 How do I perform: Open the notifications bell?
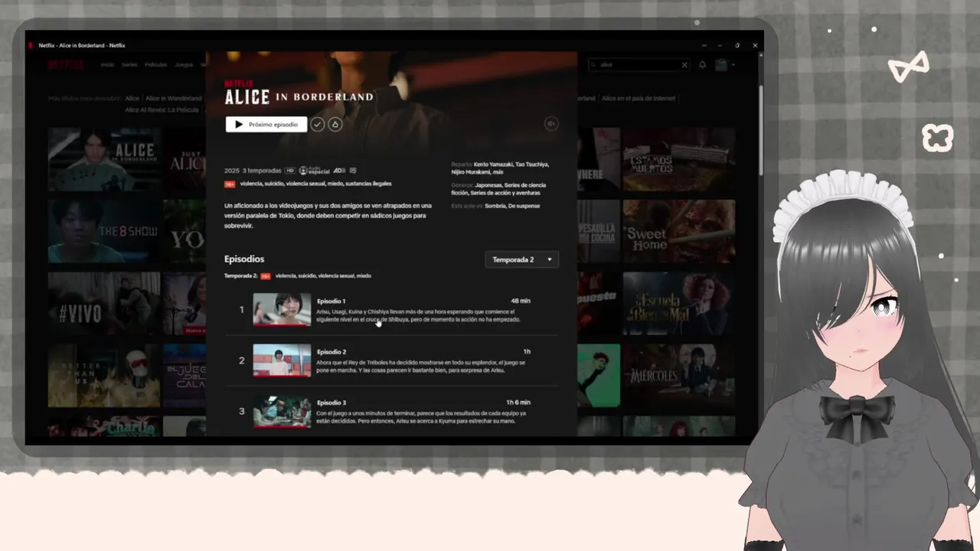coord(702,65)
